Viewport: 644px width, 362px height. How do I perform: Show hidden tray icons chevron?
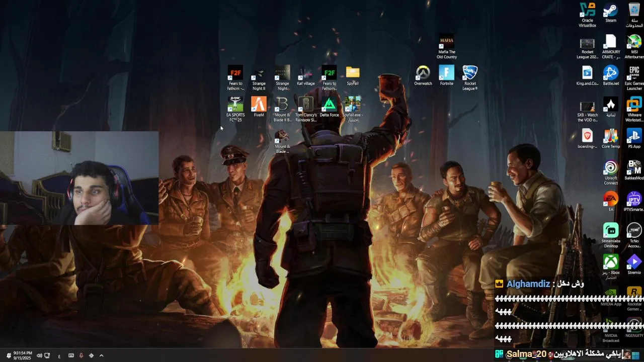(x=101, y=355)
